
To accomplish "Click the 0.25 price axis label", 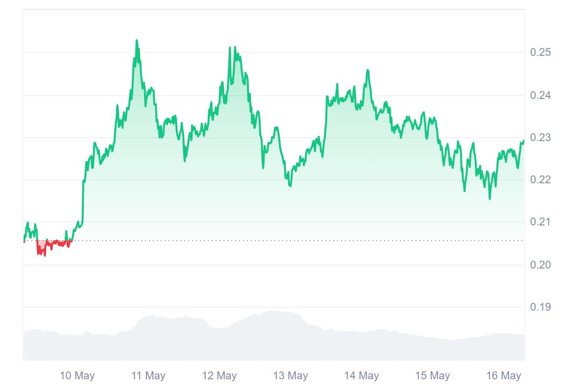I will 540,52.
